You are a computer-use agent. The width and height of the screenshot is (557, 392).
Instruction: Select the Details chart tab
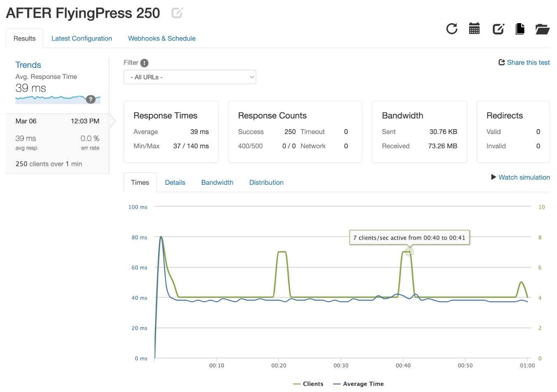[x=175, y=182]
